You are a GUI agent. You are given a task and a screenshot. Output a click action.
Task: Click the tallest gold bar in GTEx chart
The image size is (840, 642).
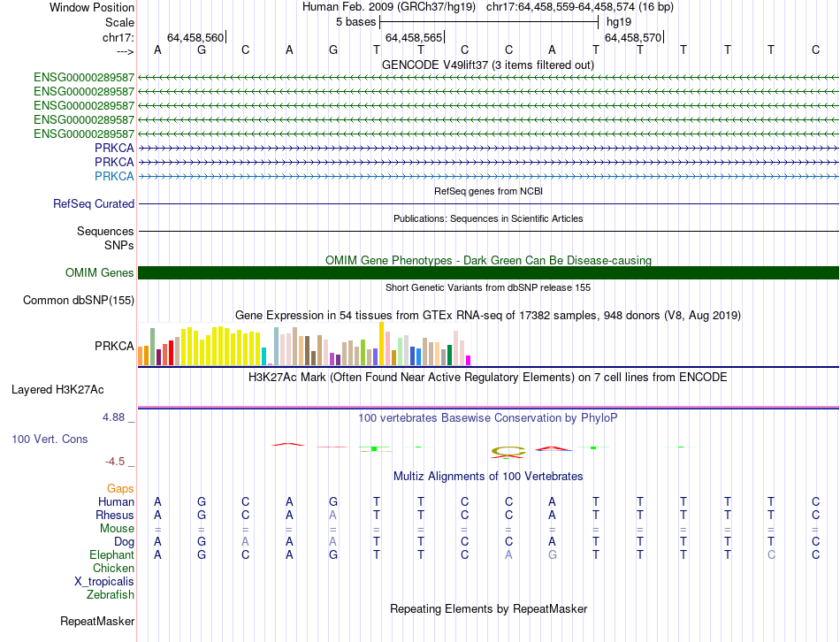point(381,343)
